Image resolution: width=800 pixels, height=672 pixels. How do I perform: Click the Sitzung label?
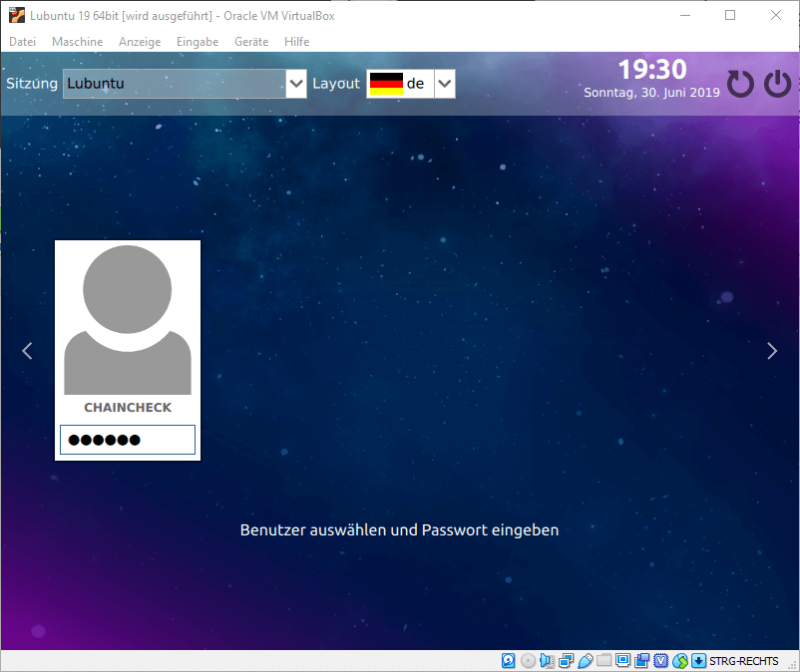(32, 83)
